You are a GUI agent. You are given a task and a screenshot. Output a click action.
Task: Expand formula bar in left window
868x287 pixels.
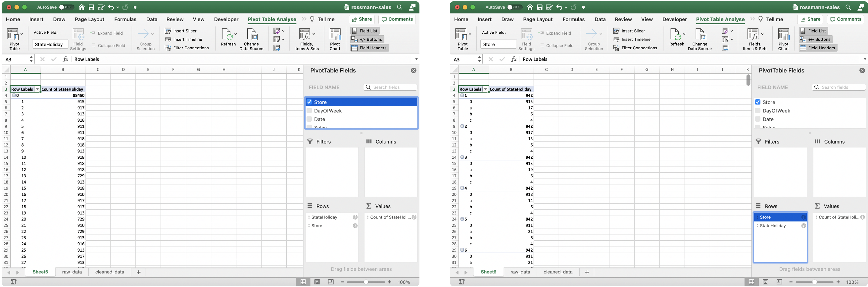(416, 59)
